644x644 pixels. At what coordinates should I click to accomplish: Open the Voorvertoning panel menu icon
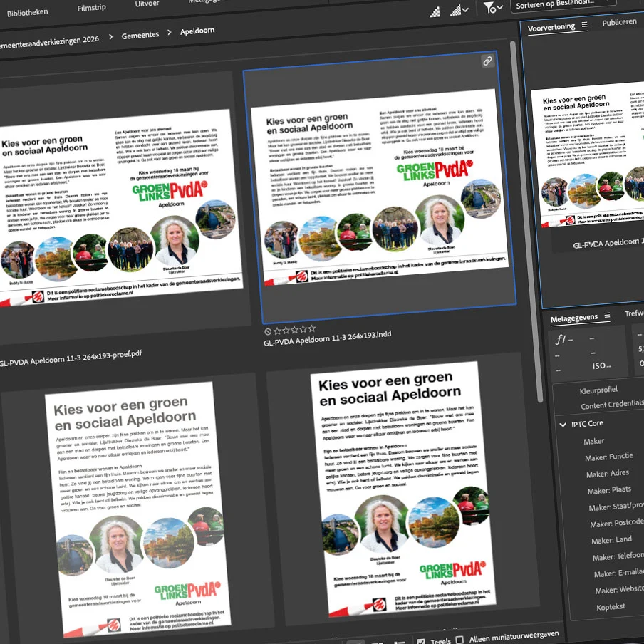tap(584, 25)
